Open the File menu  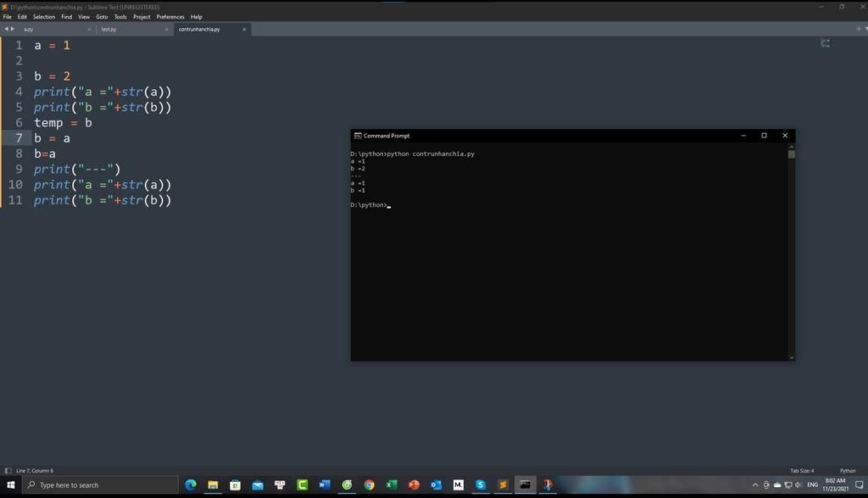point(7,17)
